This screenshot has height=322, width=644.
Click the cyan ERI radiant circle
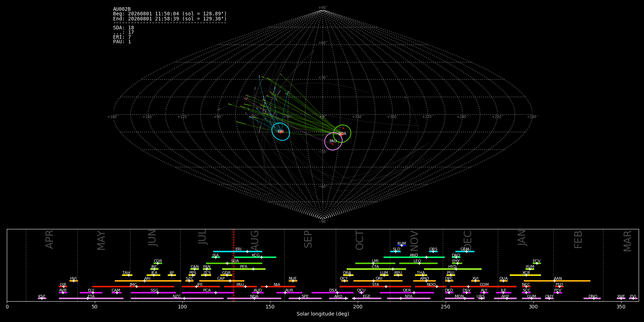pyautogui.click(x=280, y=132)
